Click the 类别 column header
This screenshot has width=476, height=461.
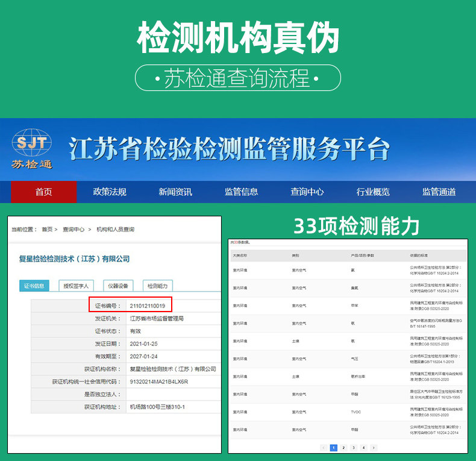click(295, 256)
